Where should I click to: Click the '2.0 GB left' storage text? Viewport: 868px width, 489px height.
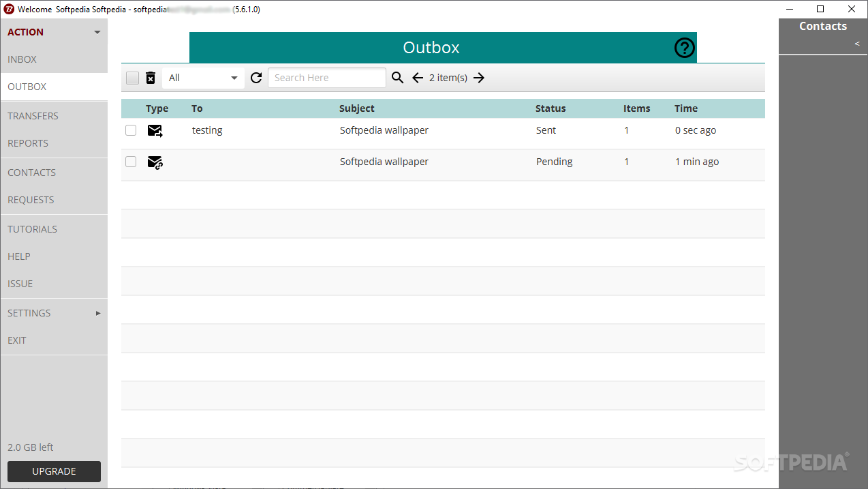pyautogui.click(x=31, y=447)
